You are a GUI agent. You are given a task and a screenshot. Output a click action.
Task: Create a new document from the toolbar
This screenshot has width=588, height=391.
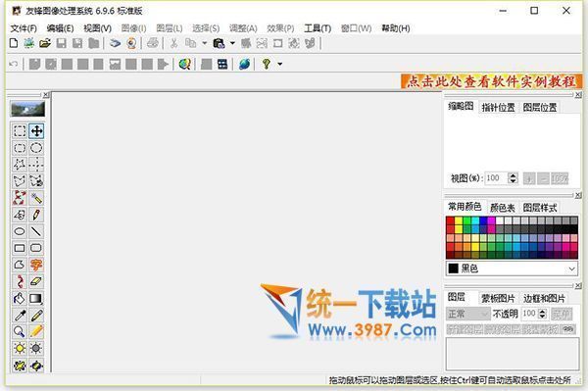point(14,43)
